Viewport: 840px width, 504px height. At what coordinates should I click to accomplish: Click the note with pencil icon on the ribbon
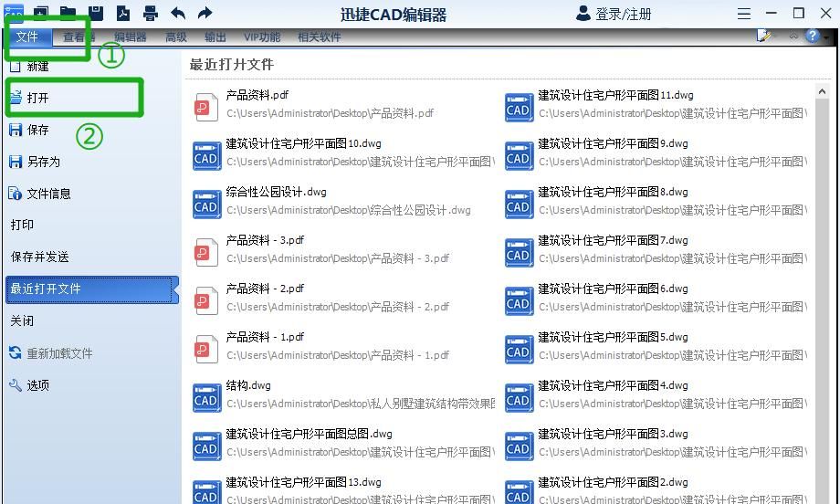tap(763, 36)
